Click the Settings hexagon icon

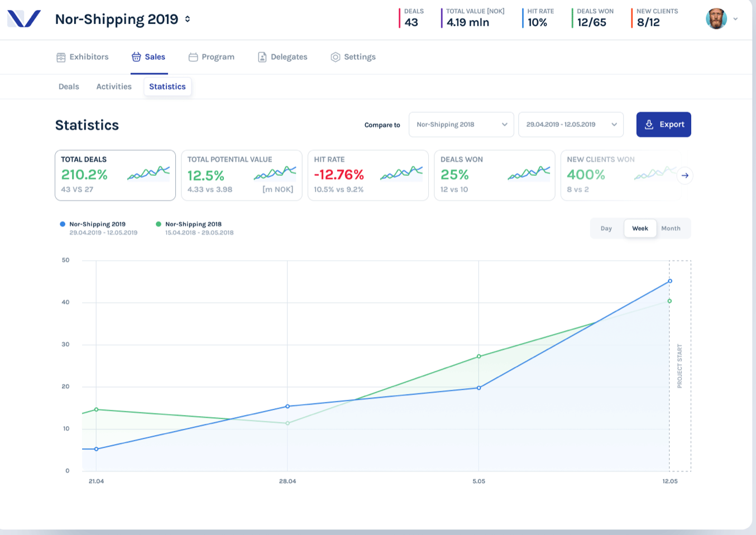(x=336, y=57)
